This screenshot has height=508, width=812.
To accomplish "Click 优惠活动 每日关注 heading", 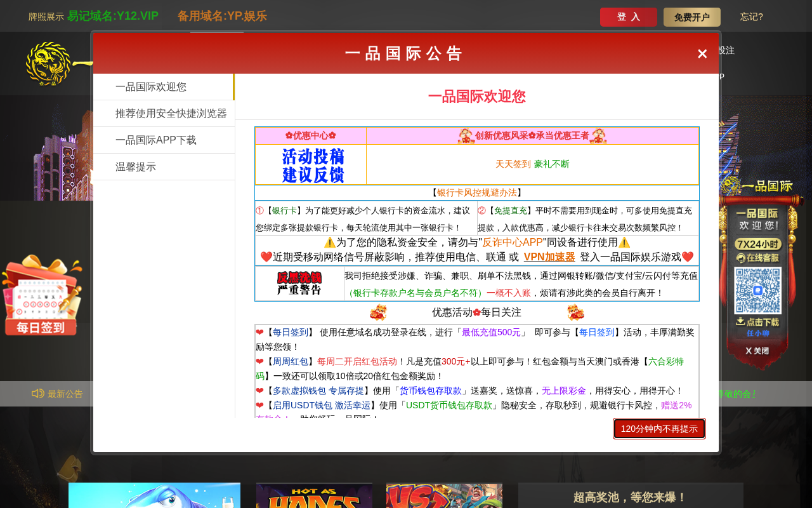I will point(476,312).
